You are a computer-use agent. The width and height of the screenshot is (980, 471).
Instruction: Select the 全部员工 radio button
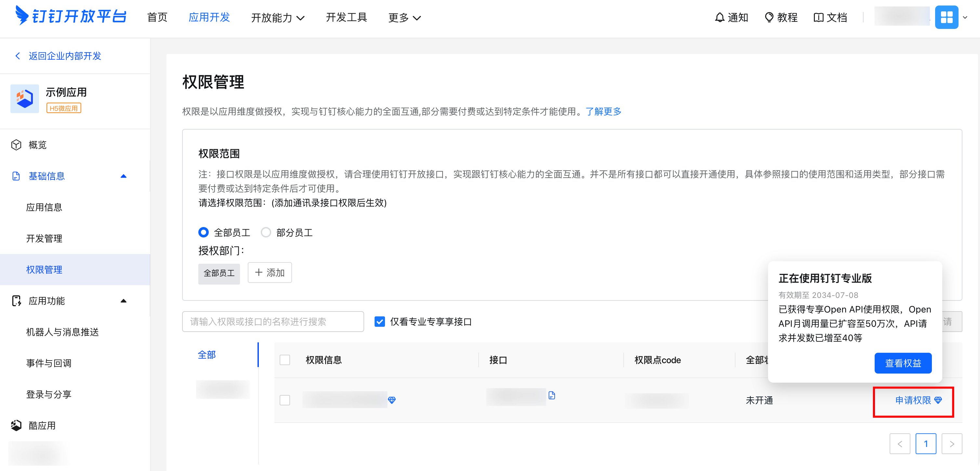pyautogui.click(x=204, y=232)
